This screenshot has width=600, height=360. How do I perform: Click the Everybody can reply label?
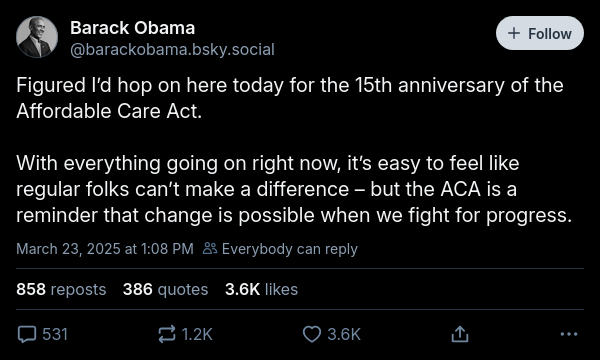(290, 249)
